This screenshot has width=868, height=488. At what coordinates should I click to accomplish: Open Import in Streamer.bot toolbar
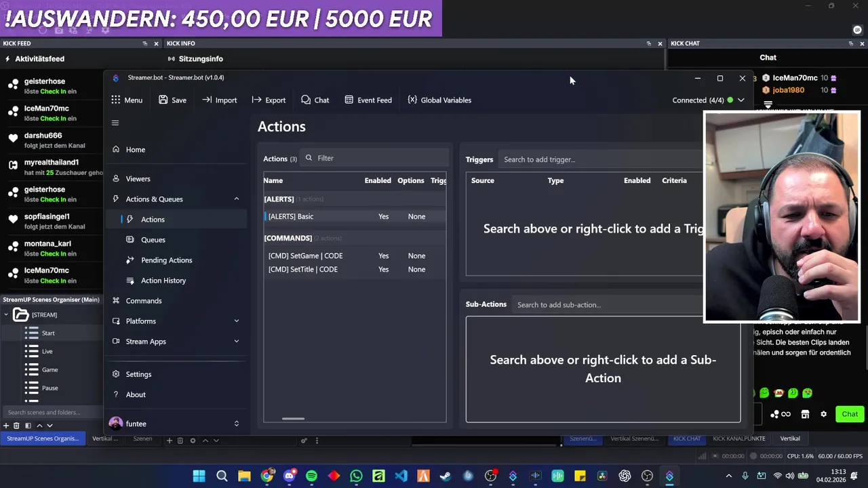click(219, 100)
